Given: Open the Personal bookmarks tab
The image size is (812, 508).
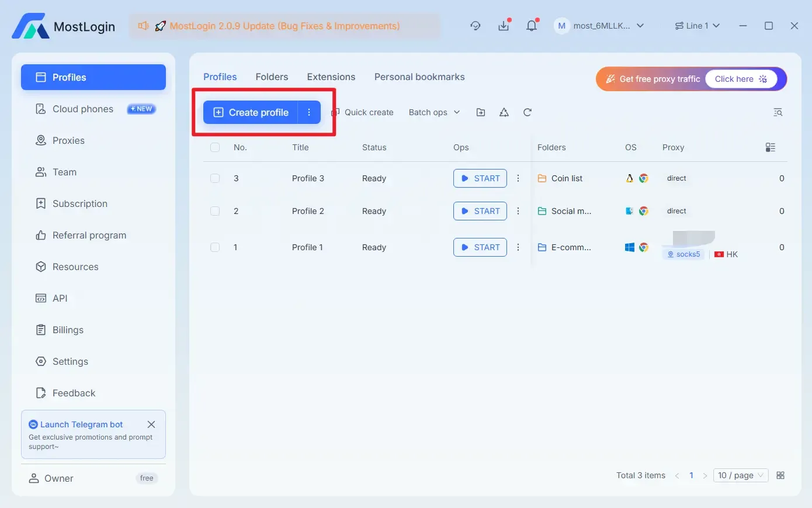Looking at the screenshot, I should (419, 77).
